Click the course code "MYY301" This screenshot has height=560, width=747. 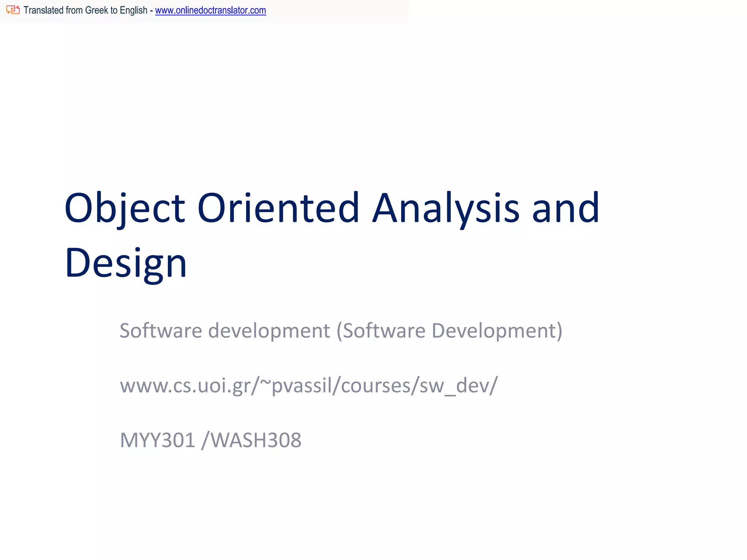158,440
